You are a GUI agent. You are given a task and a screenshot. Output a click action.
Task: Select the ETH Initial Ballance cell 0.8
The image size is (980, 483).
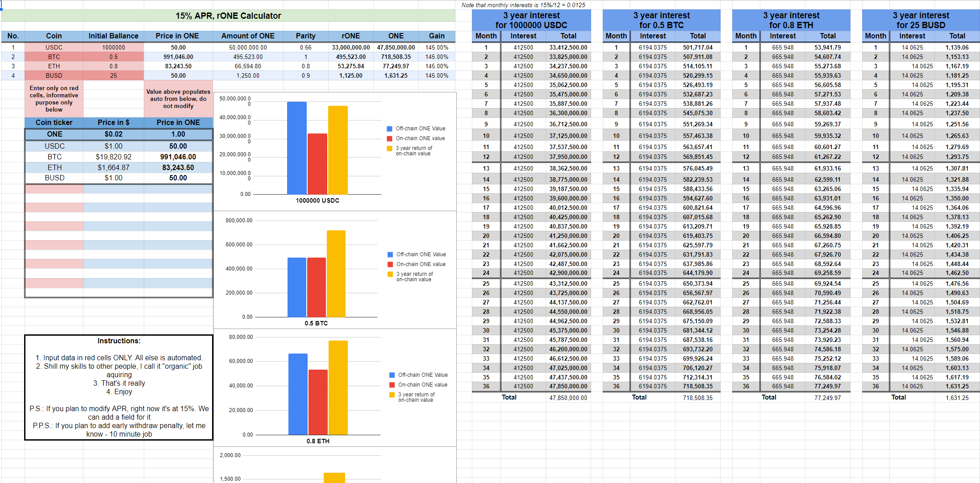[x=113, y=66]
